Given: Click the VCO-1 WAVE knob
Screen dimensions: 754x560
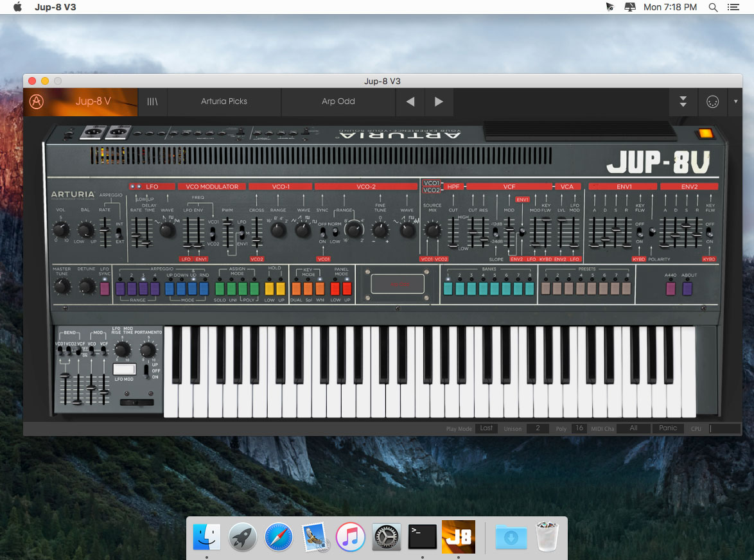Looking at the screenshot, I should (302, 231).
